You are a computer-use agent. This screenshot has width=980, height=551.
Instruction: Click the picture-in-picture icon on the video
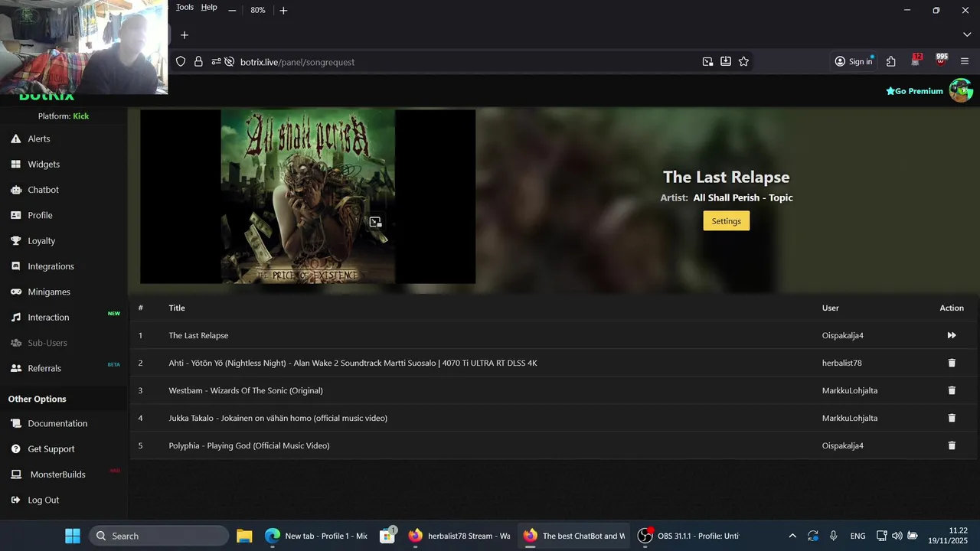[x=375, y=222]
